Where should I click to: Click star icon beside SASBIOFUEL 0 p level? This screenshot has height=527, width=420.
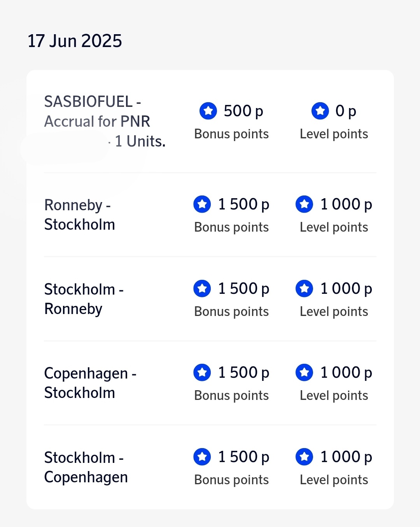pos(320,111)
